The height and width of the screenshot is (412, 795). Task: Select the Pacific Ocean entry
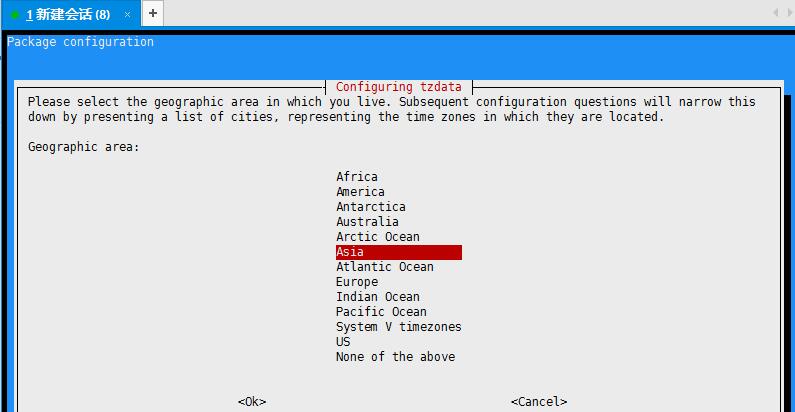381,312
